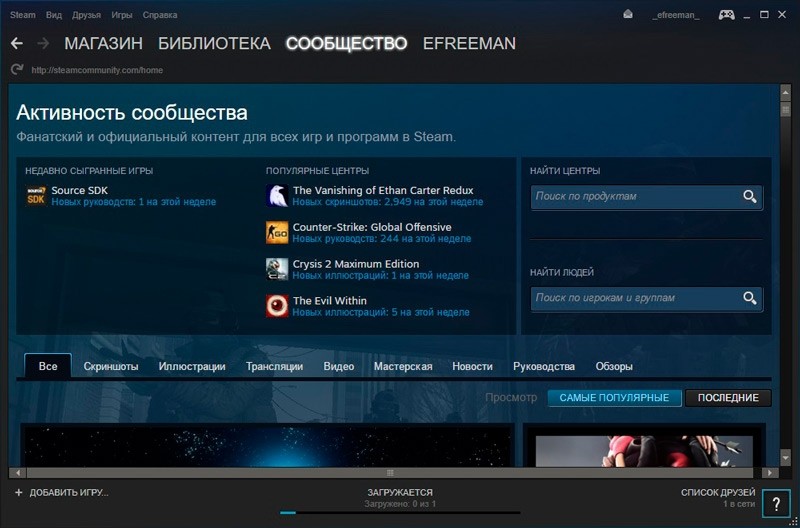Click scrollbar down arrow

coord(786,459)
